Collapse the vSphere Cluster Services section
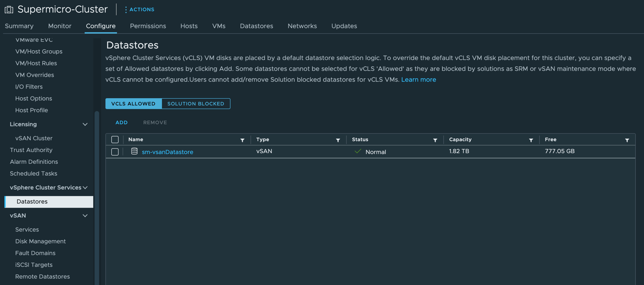The width and height of the screenshot is (644, 285). pos(85,188)
